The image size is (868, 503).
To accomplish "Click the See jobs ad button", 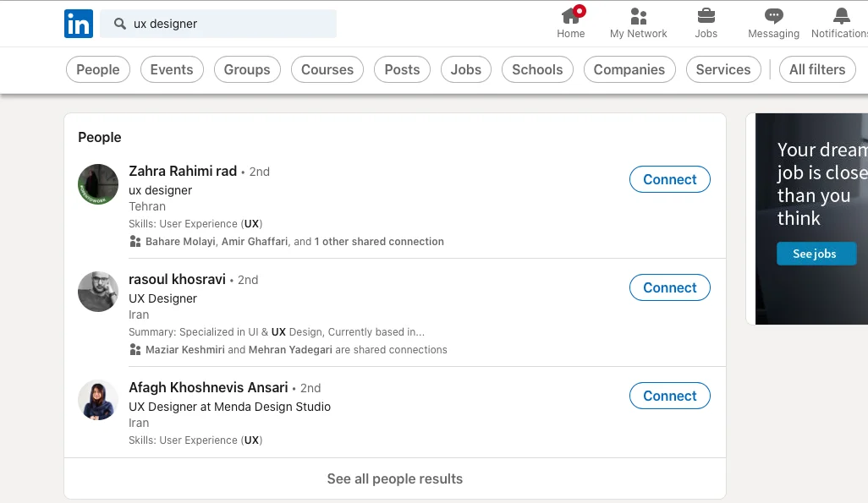I will coord(816,254).
